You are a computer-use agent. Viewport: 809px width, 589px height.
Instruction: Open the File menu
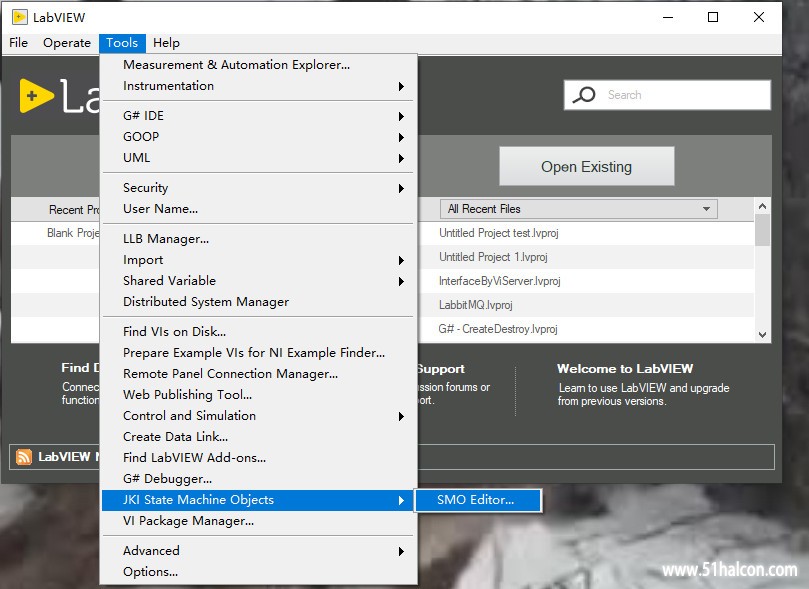pos(19,43)
